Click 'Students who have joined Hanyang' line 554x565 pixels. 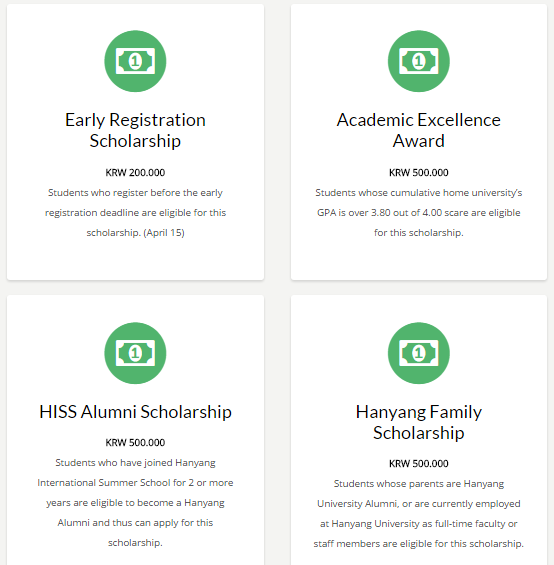135,463
